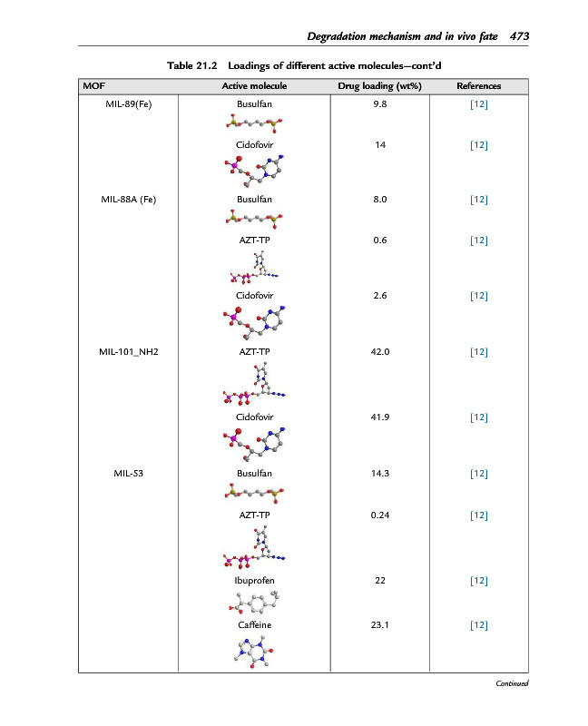Follow reference [12] beside the 42.0 loading
588x726 pixels.
479,351
